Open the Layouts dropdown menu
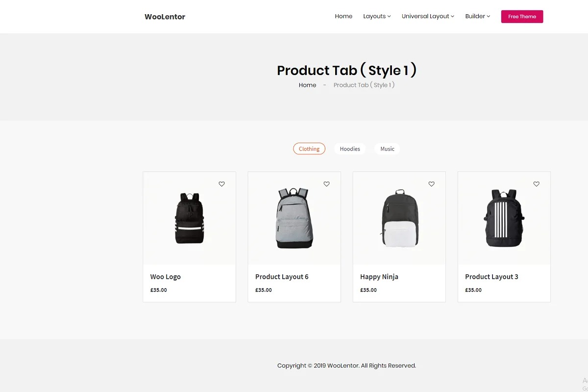The height and width of the screenshot is (392, 588). (377, 16)
